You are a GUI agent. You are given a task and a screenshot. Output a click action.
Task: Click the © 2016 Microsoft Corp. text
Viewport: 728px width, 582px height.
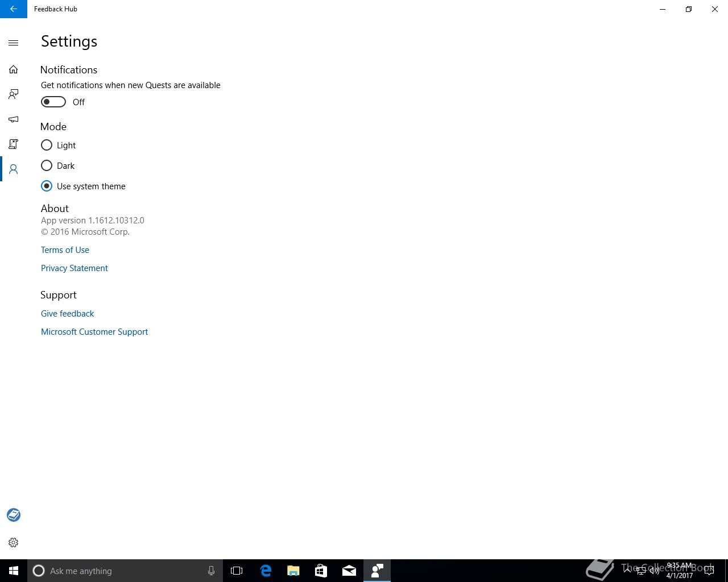85,232
